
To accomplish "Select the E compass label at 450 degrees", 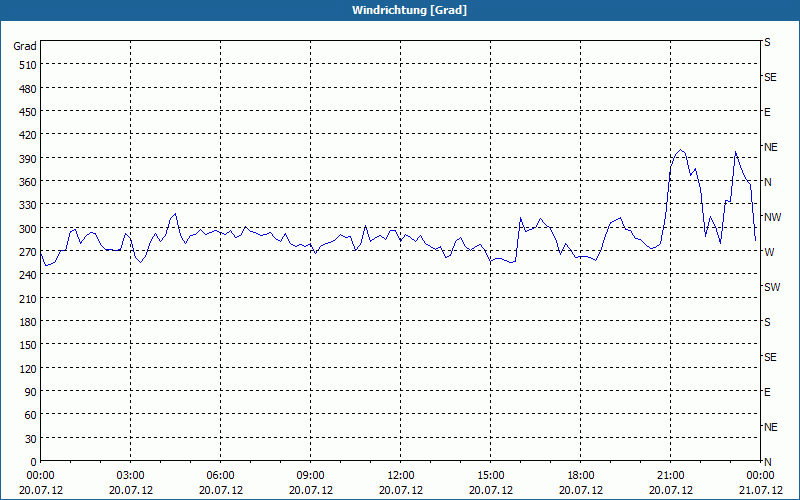I will (x=767, y=112).
